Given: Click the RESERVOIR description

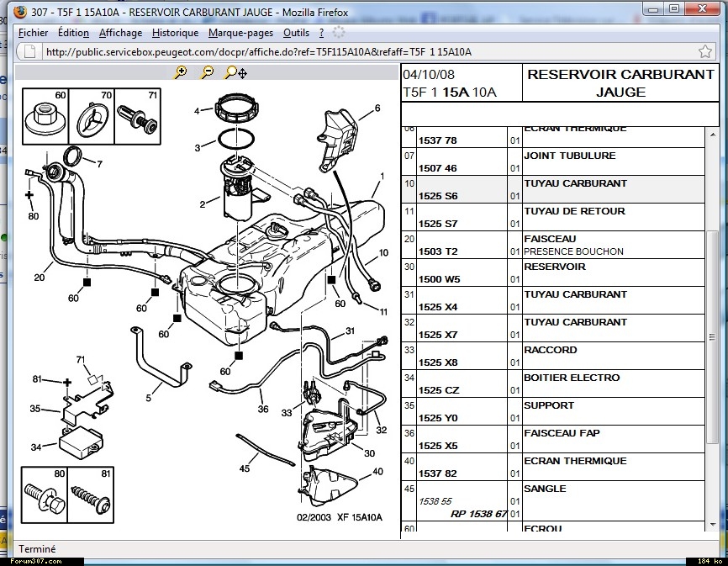Looking at the screenshot, I should click(x=555, y=267).
